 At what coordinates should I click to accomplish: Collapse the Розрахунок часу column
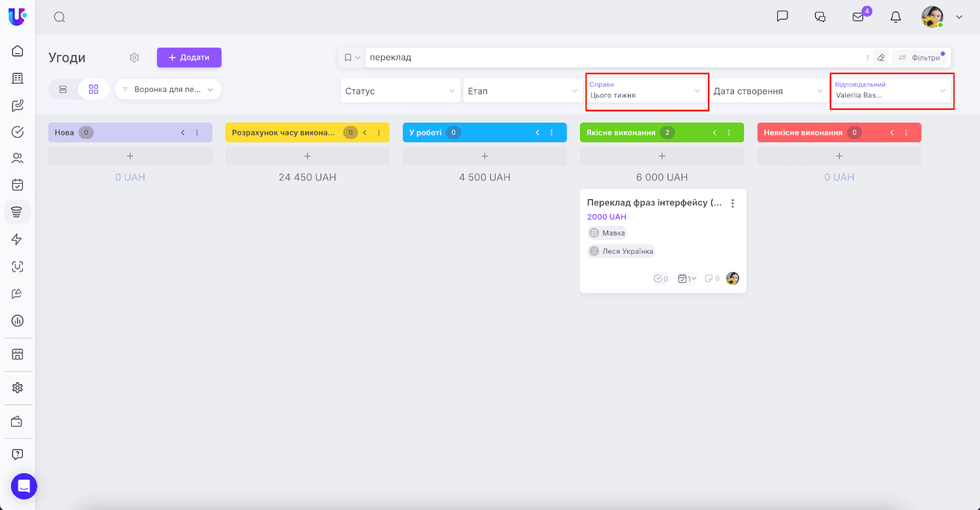364,132
